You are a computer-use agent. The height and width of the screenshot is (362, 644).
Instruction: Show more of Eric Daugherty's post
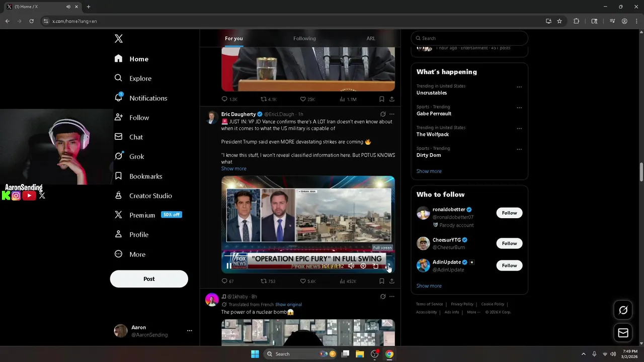(x=234, y=168)
